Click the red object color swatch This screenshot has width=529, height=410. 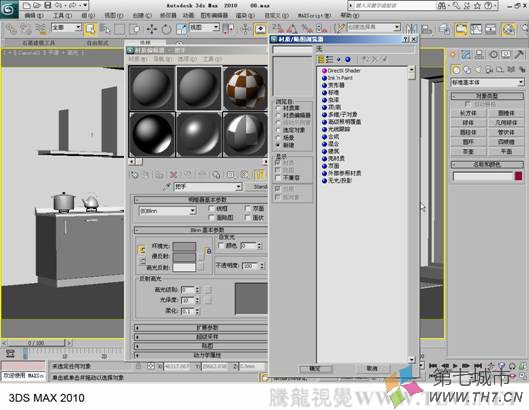519,176
